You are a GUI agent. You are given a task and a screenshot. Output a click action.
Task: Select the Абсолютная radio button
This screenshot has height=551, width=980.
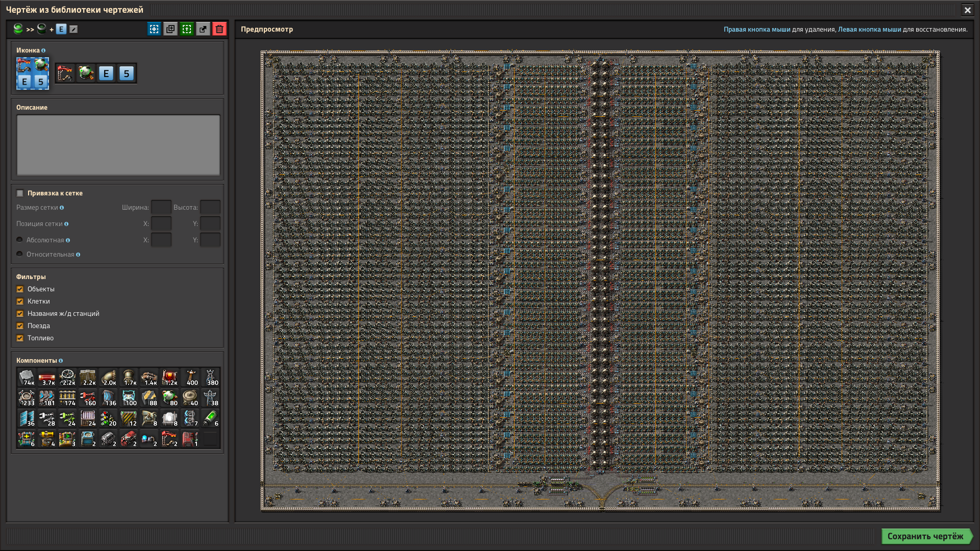19,240
